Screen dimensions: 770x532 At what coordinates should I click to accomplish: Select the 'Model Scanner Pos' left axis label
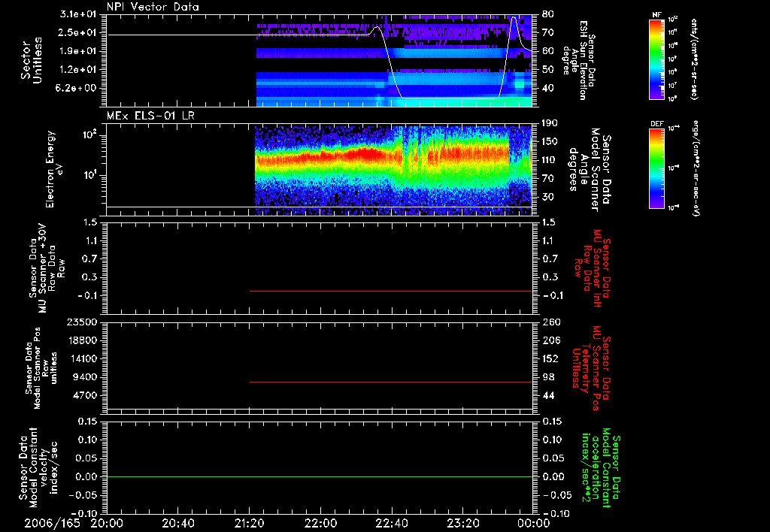pos(41,367)
